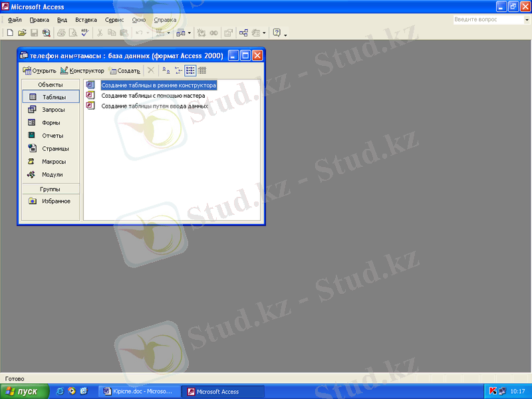Open the Справка menu

[x=165, y=20]
